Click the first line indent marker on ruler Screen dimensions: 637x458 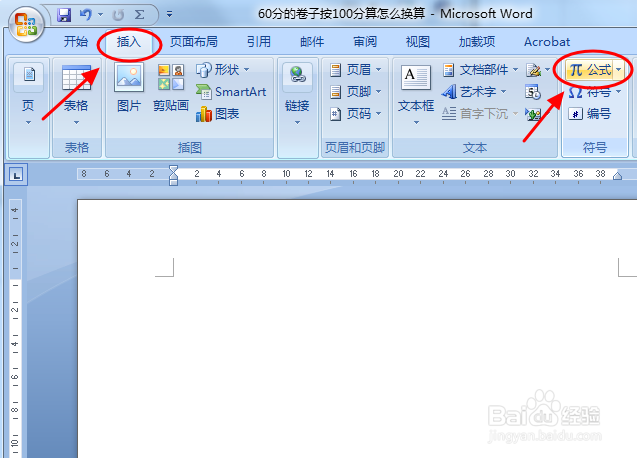pyautogui.click(x=173, y=169)
